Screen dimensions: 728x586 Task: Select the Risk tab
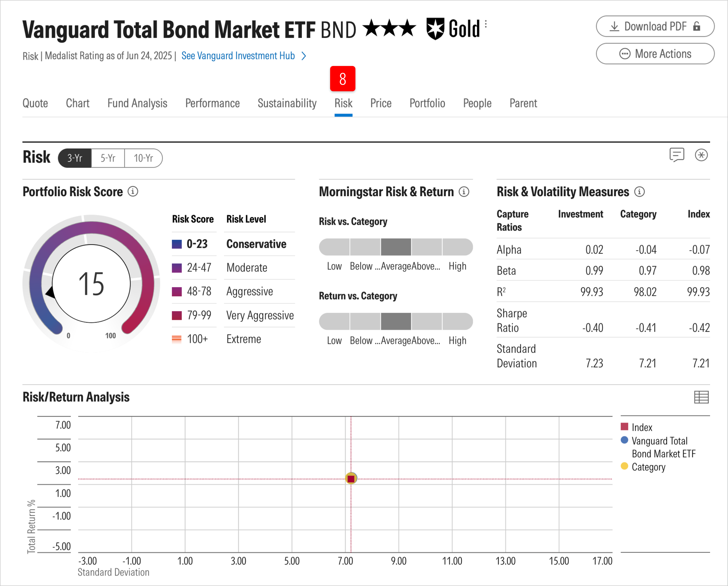(344, 103)
